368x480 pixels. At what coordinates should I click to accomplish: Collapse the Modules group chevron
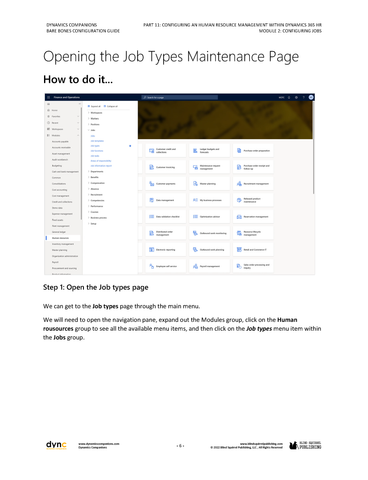78,135
